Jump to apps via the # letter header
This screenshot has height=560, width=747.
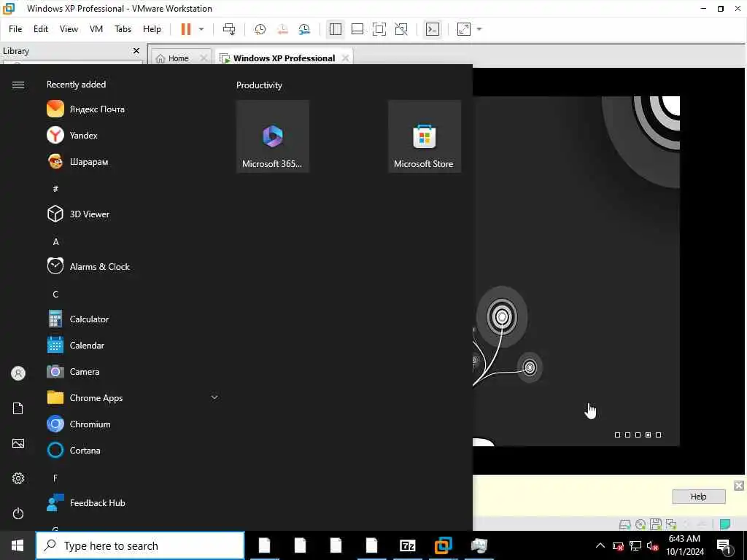[55, 189]
